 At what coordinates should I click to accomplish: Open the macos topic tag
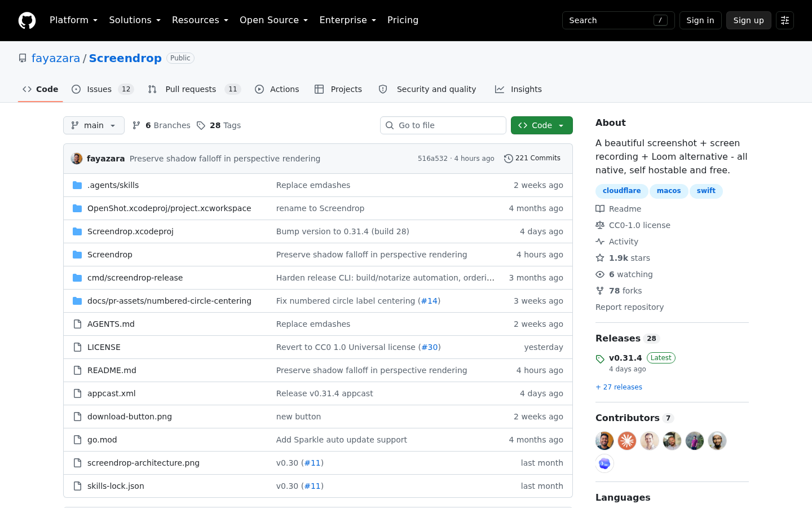tap(669, 191)
